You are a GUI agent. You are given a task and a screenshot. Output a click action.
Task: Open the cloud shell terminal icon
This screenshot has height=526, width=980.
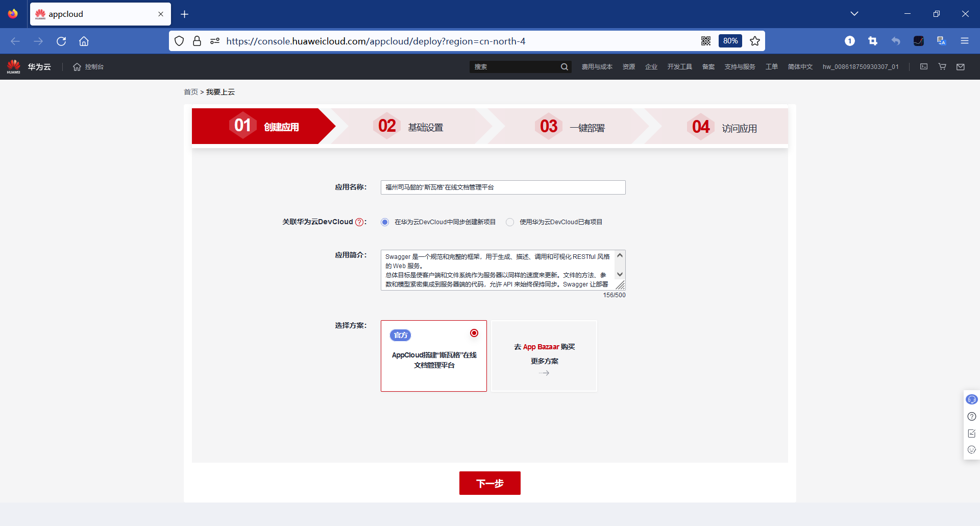(924, 67)
